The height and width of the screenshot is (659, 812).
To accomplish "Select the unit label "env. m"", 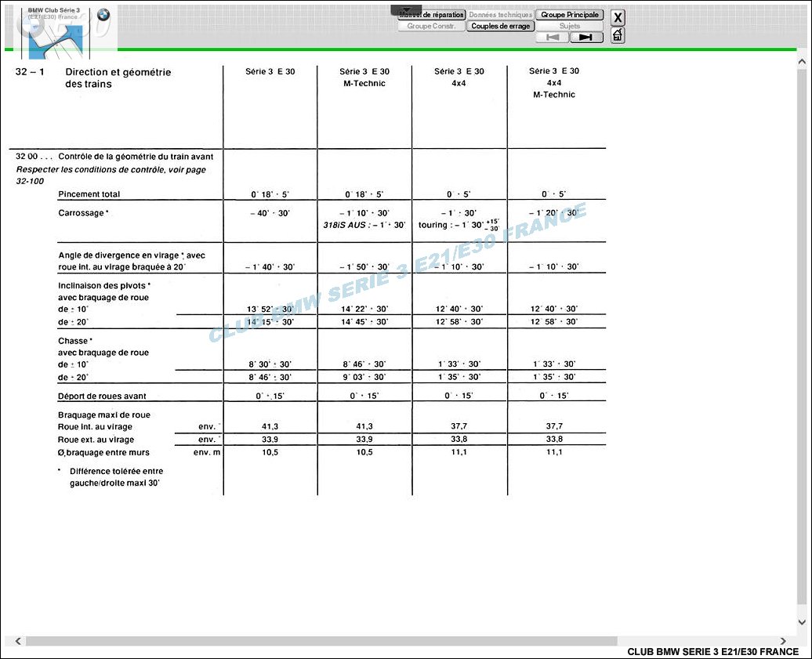I will pyautogui.click(x=207, y=452).
